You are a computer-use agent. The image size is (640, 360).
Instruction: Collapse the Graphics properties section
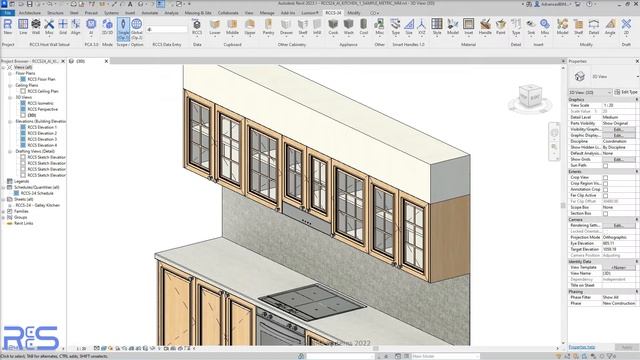click(636, 100)
